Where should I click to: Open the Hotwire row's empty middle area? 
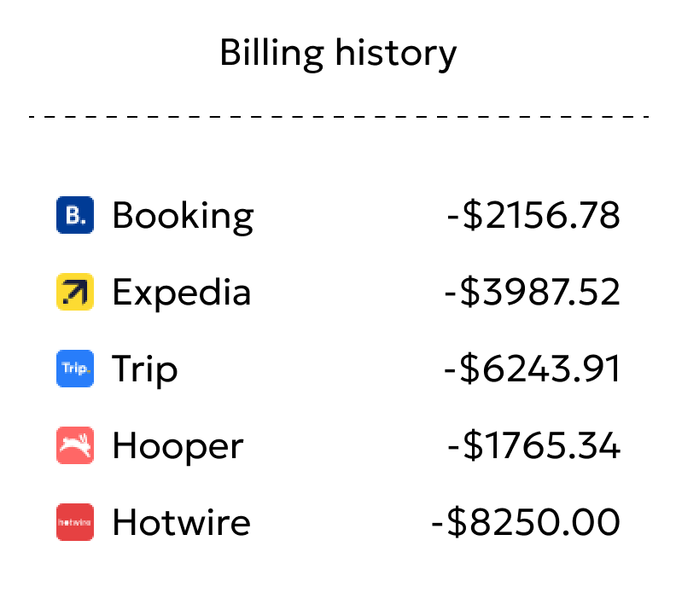[x=341, y=521]
